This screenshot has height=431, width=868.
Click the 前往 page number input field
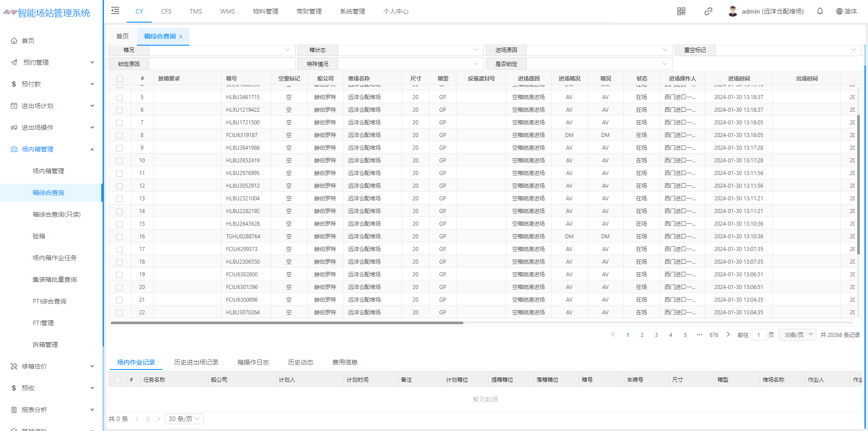pyautogui.click(x=758, y=335)
